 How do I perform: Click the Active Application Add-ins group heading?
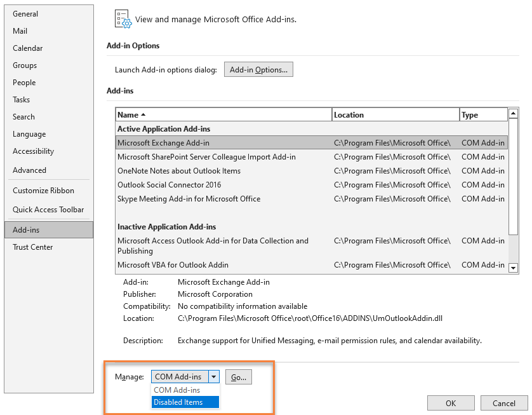(x=164, y=129)
